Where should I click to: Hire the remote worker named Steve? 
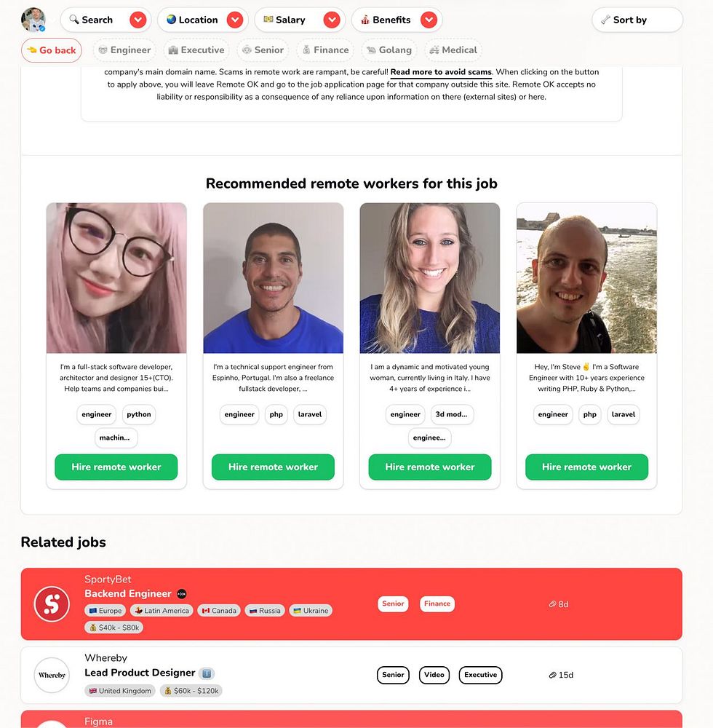pyautogui.click(x=586, y=467)
